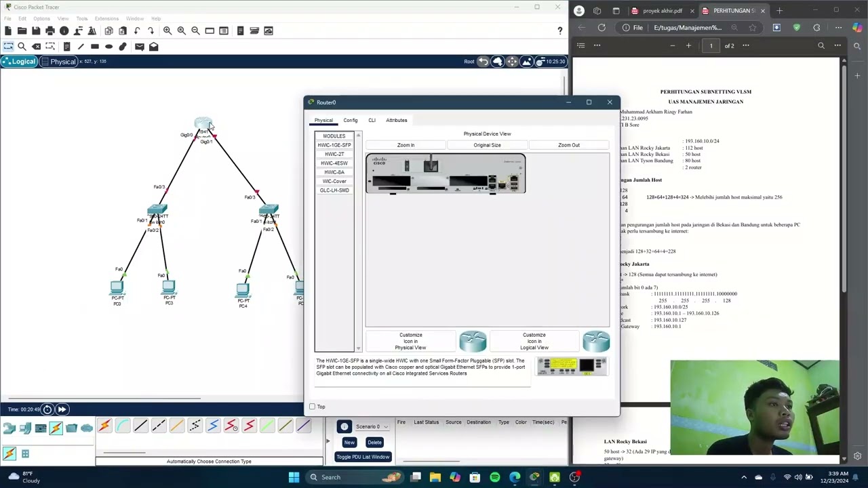Refresh the PDF page in browser
868x488 pixels.
click(601, 28)
